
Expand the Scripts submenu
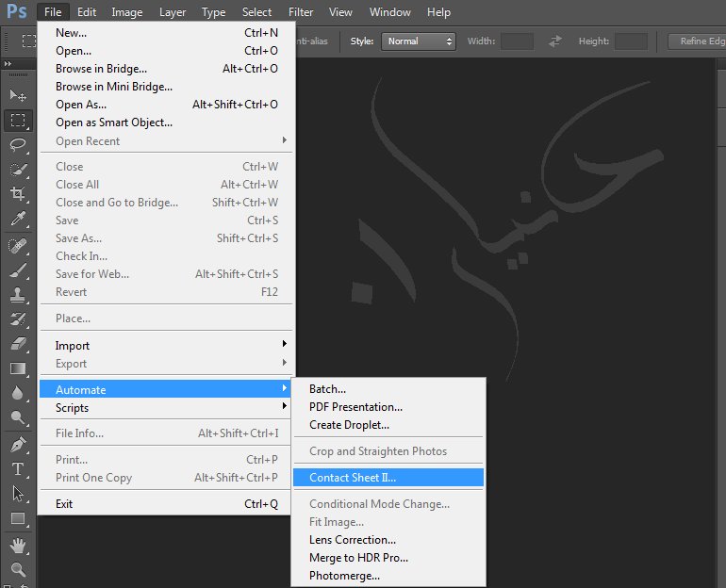coord(166,408)
